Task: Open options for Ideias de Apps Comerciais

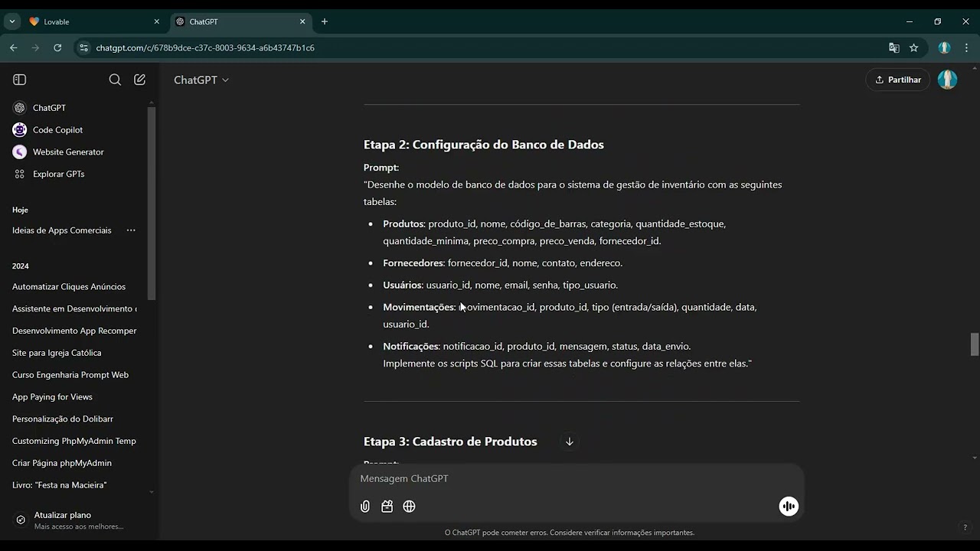Action: pos(131,230)
